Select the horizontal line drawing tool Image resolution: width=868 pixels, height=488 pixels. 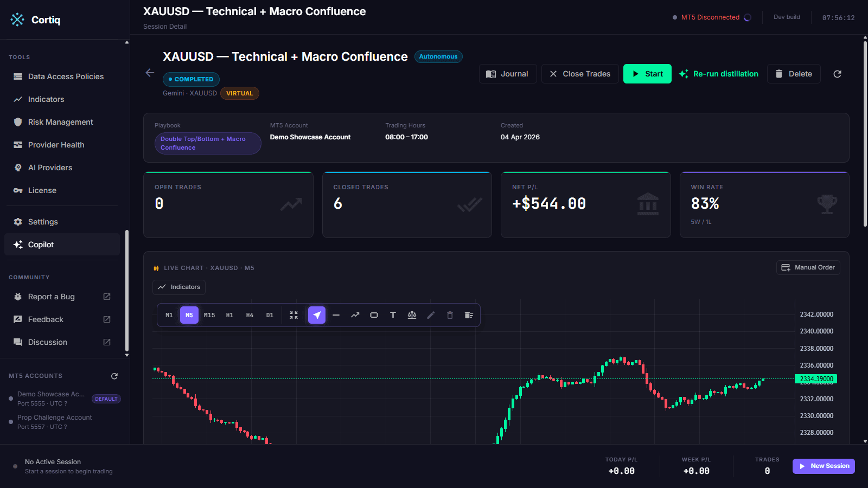(x=336, y=315)
